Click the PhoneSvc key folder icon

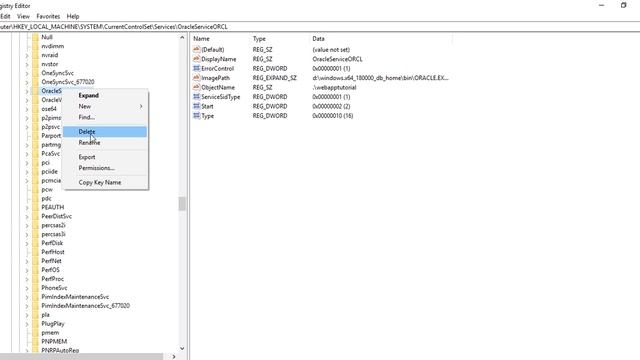[x=35, y=288]
